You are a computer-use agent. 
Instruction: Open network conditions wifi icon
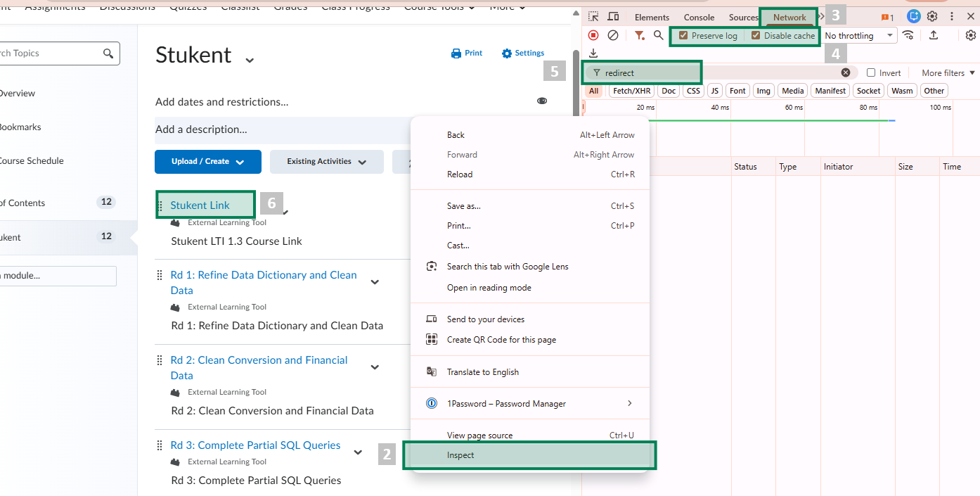[x=909, y=35]
